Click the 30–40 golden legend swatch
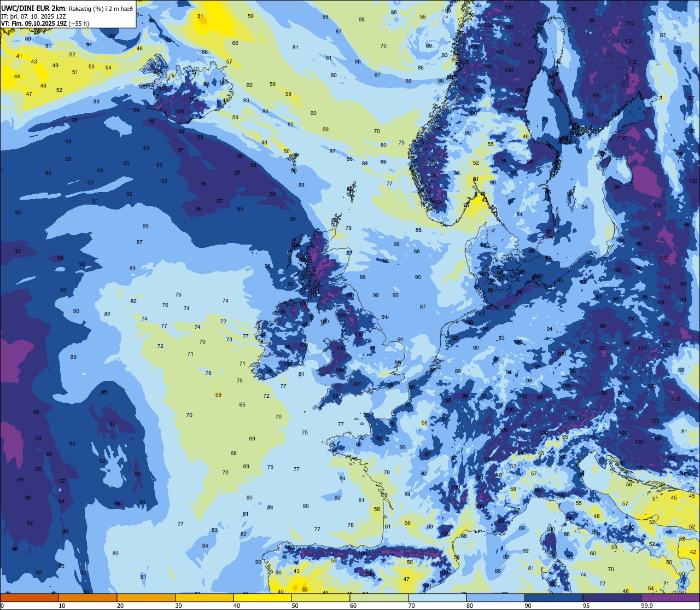Viewport: 700px width, 610px height. pyautogui.click(x=204, y=597)
